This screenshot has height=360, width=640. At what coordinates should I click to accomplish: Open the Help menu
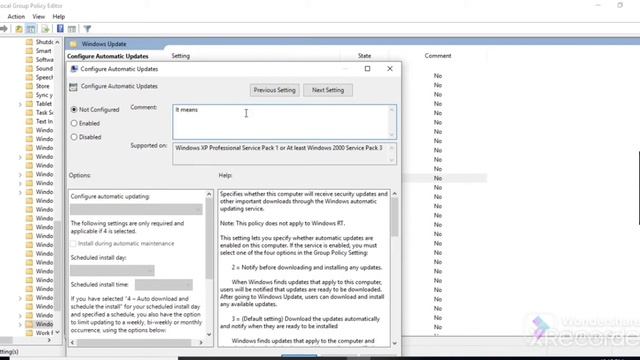click(59, 17)
